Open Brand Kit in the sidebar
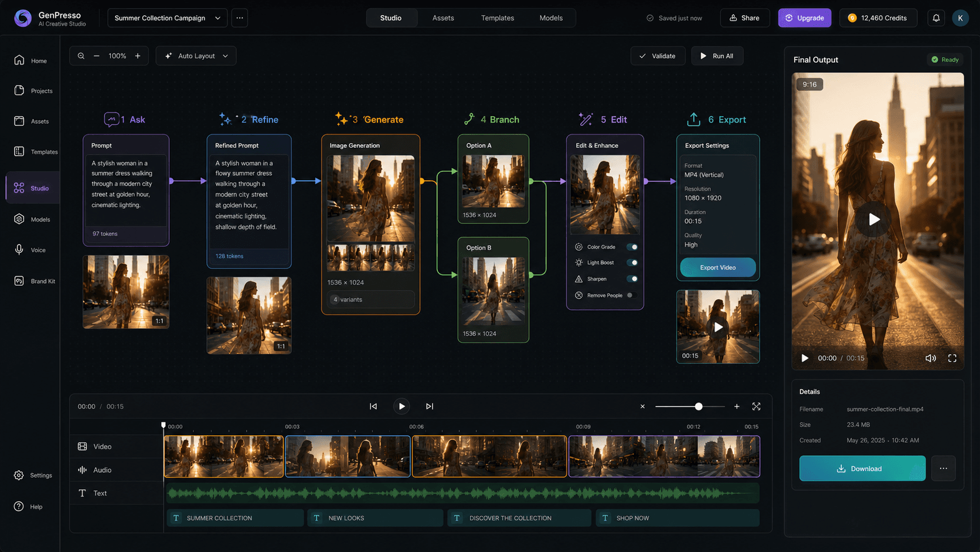This screenshot has height=552, width=980. (x=35, y=281)
